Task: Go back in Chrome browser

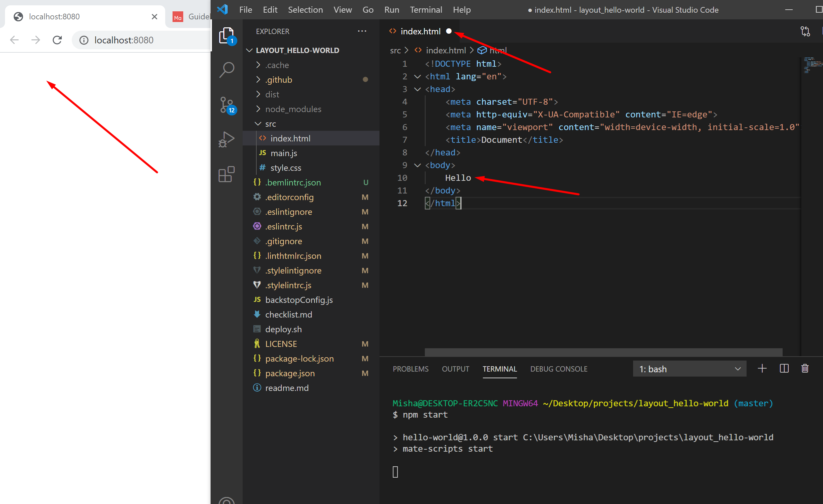Action: [x=14, y=40]
